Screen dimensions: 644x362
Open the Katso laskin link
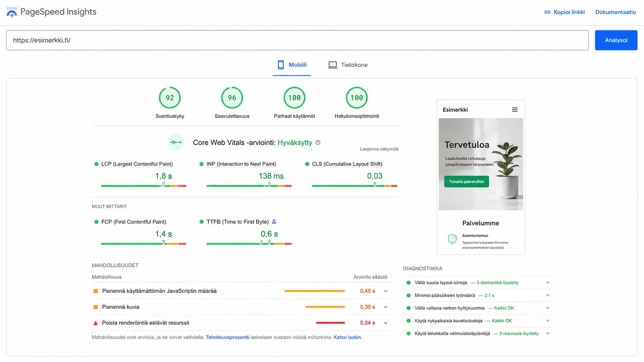(x=347, y=337)
